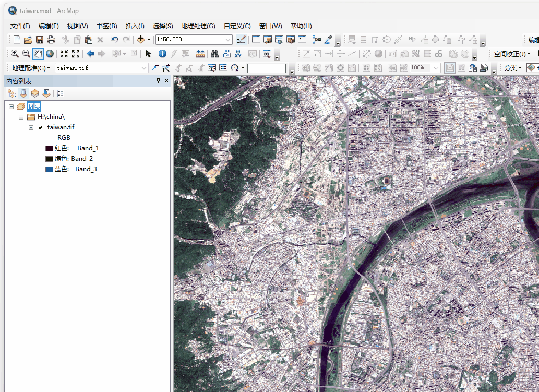Toggle visibility of the taiwan.tif layer

pyautogui.click(x=40, y=127)
